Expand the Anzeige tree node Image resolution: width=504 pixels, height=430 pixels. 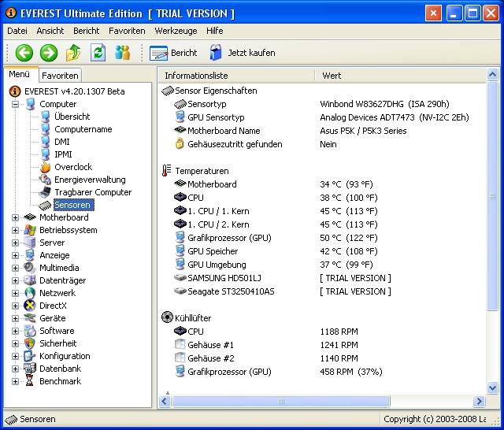[x=15, y=255]
